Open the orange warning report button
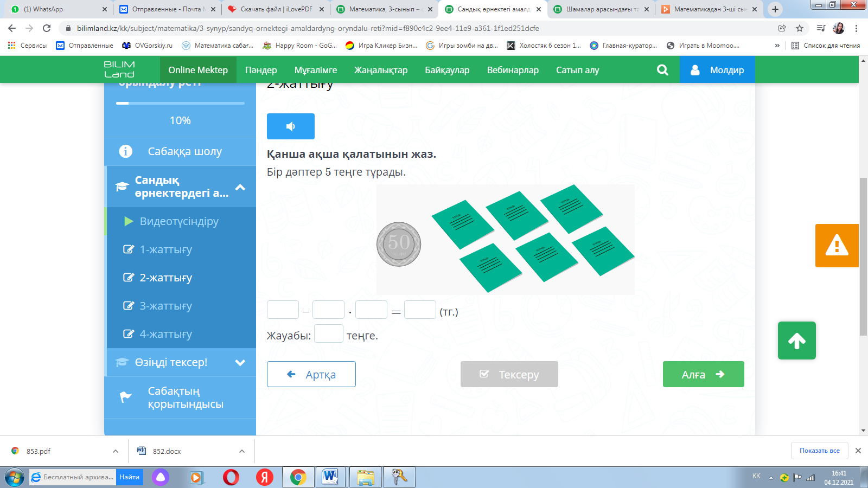This screenshot has height=488, width=868. [x=837, y=246]
